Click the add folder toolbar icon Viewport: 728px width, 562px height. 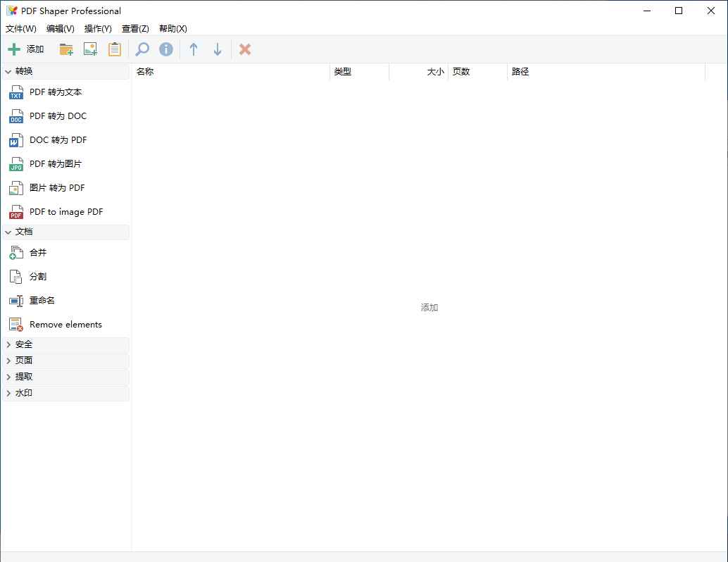[66, 49]
